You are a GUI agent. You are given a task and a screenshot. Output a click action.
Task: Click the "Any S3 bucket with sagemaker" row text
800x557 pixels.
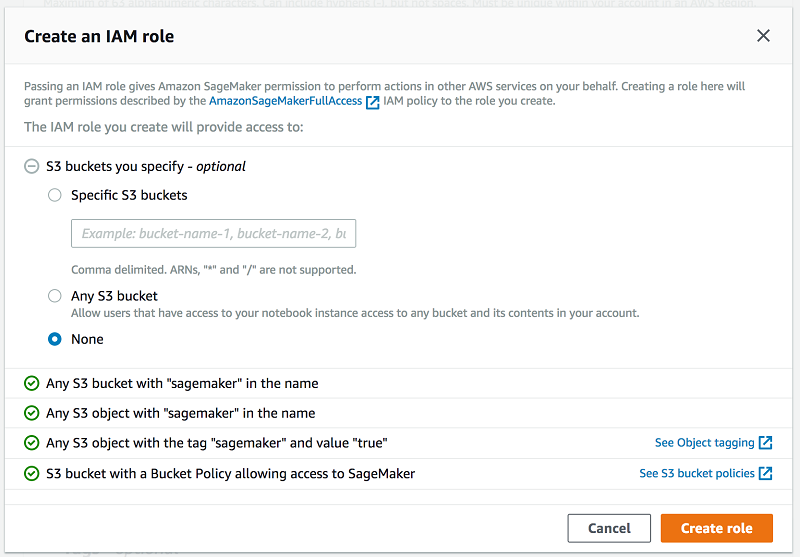pyautogui.click(x=182, y=383)
